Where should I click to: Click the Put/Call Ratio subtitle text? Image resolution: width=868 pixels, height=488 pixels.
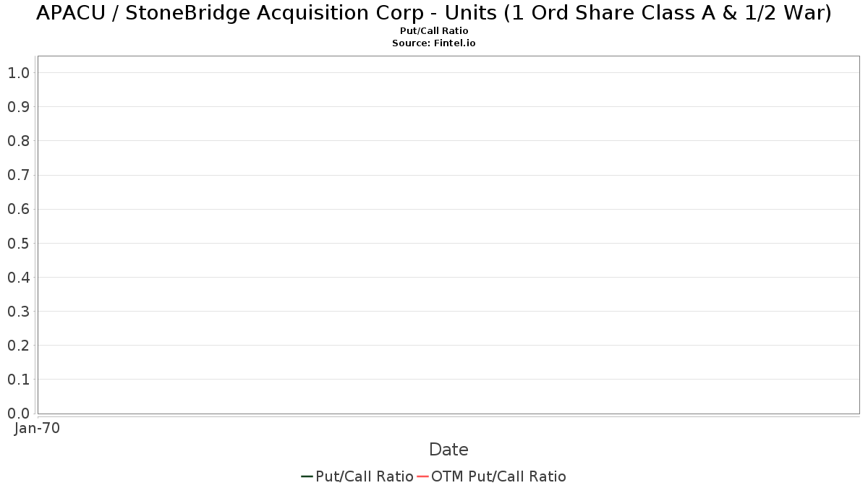click(434, 31)
